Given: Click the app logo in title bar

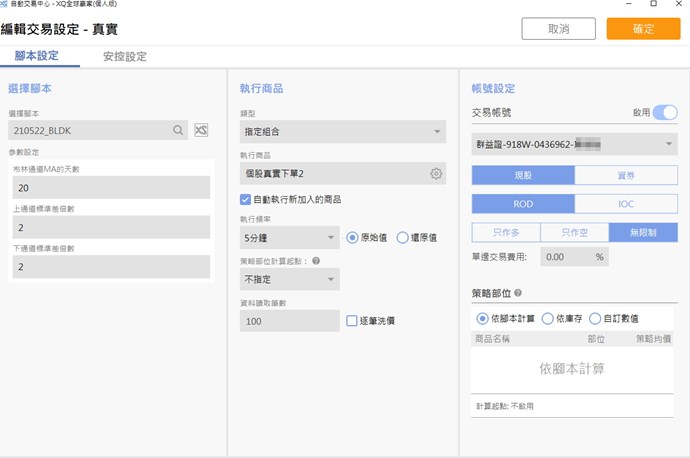Looking at the screenshot, I should click(6, 6).
